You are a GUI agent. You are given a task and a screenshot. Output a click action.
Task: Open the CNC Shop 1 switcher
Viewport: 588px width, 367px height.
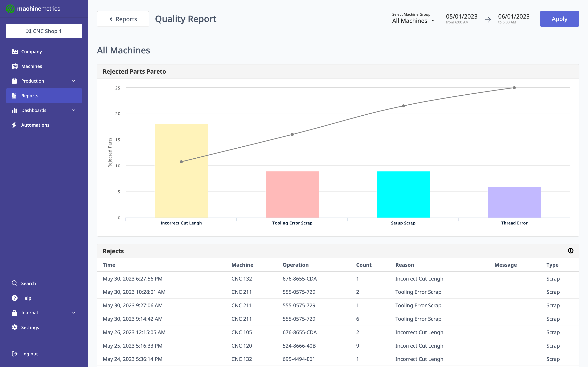point(44,31)
